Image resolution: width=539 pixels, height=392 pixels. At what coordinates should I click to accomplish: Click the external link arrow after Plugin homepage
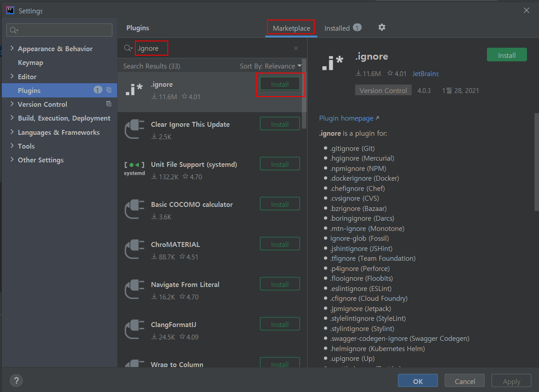377,118
